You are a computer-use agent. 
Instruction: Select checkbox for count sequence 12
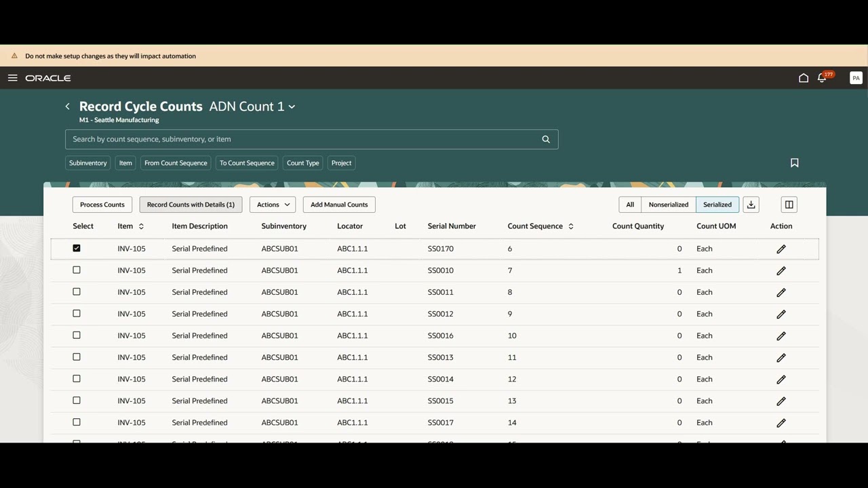[77, 378]
